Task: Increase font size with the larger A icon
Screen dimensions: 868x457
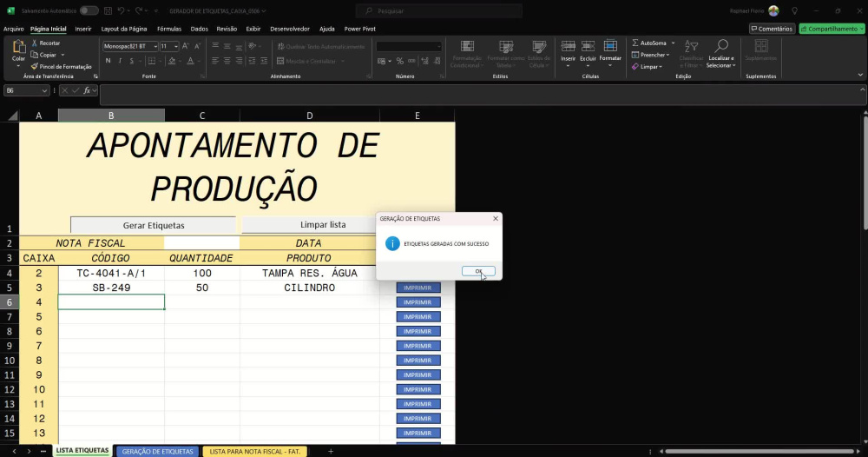Action: [186, 47]
